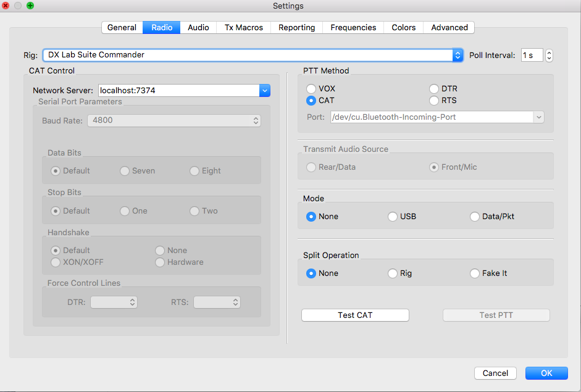Select Default handshake radio
The height and width of the screenshot is (392, 581).
[x=70, y=251]
